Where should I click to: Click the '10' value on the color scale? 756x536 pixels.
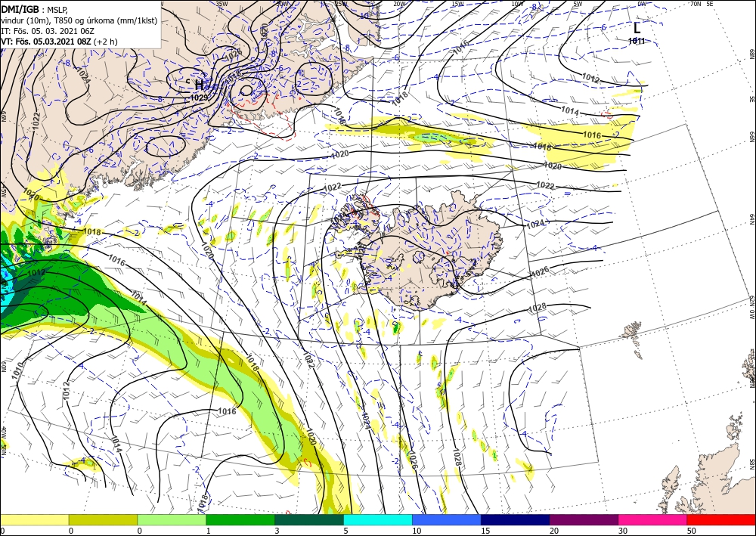pyautogui.click(x=417, y=531)
